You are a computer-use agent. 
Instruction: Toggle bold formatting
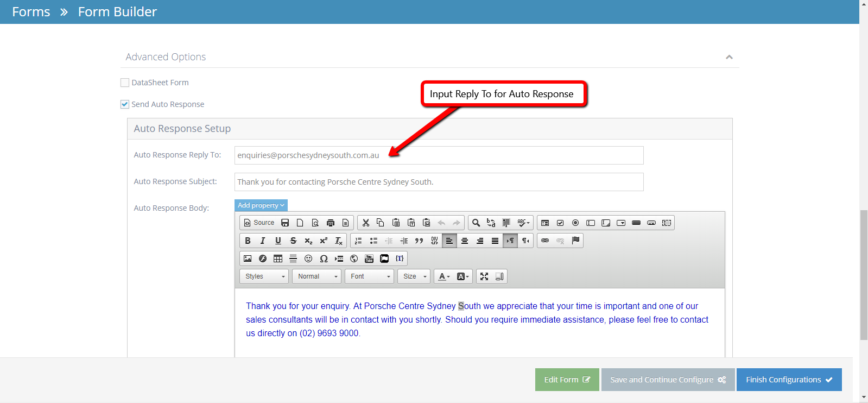coord(248,241)
